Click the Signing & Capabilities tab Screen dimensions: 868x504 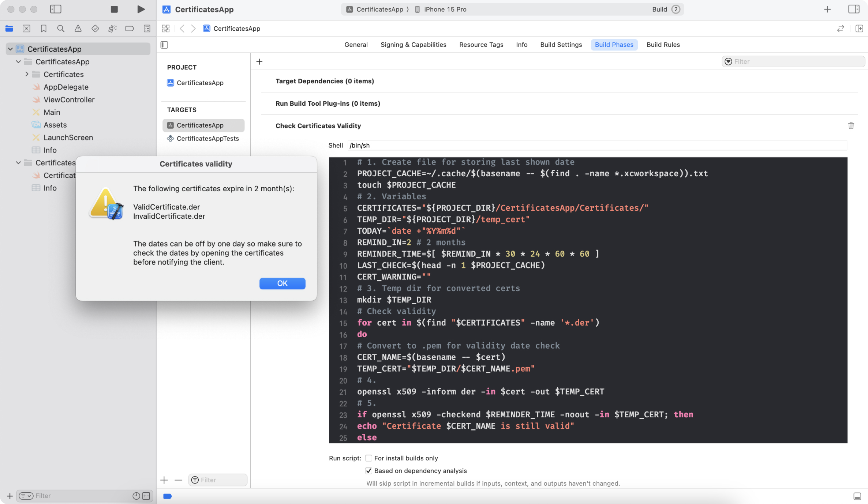tap(414, 45)
